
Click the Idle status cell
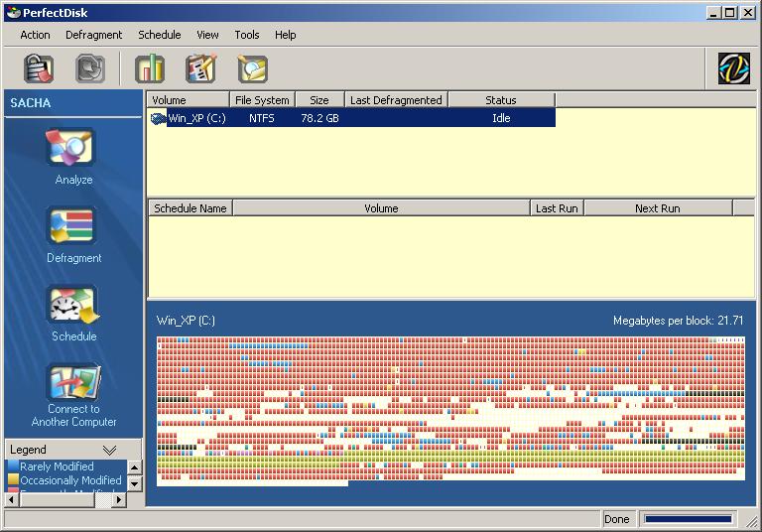pos(501,118)
